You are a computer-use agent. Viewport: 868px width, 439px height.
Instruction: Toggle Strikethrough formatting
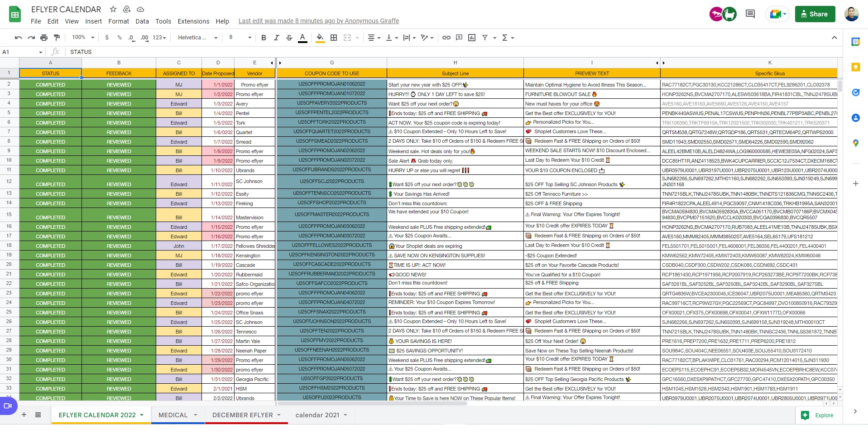click(289, 38)
